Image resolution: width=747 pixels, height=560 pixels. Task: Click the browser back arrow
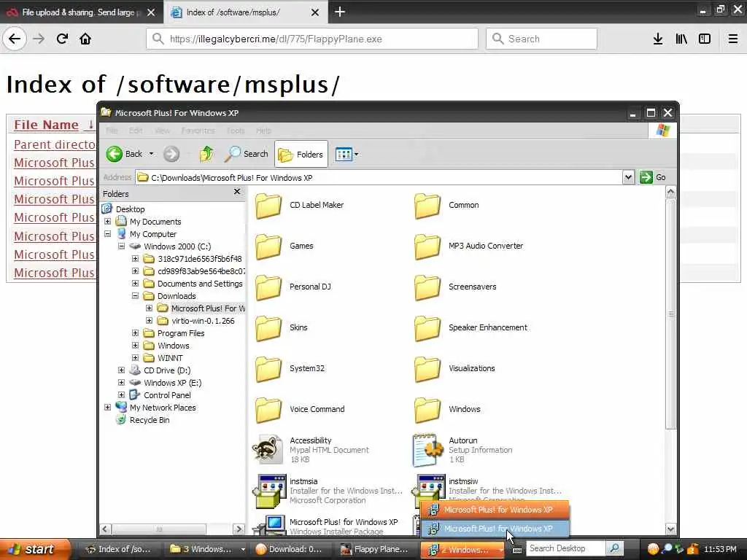click(15, 39)
